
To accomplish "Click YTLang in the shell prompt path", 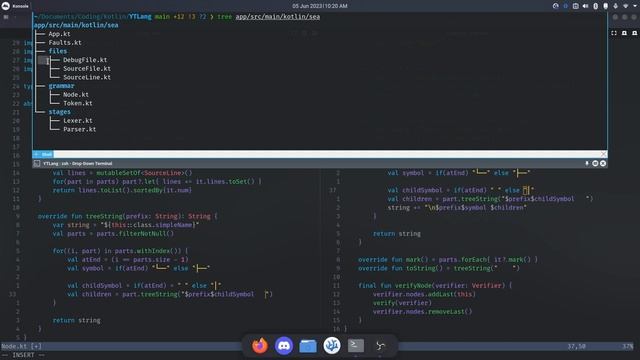I will pyautogui.click(x=140, y=17).
